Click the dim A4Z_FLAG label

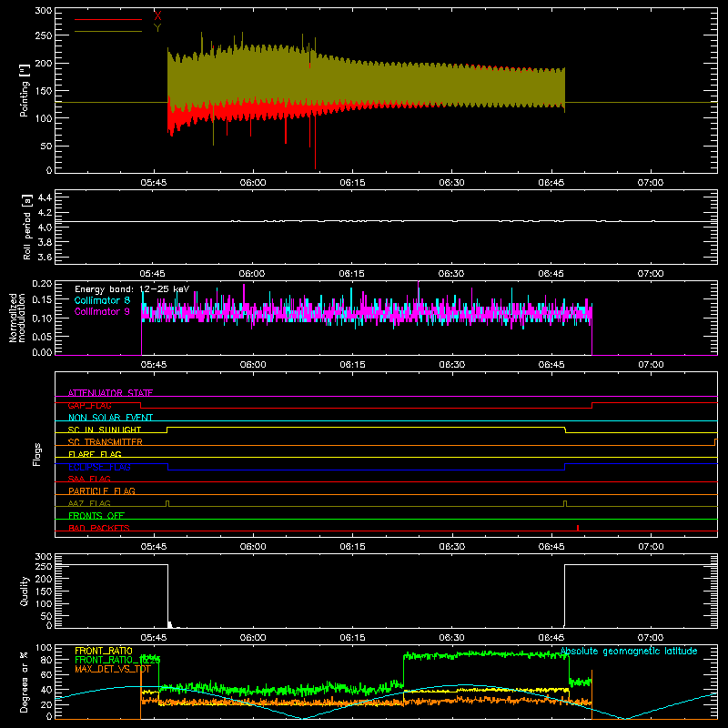pos(89,503)
